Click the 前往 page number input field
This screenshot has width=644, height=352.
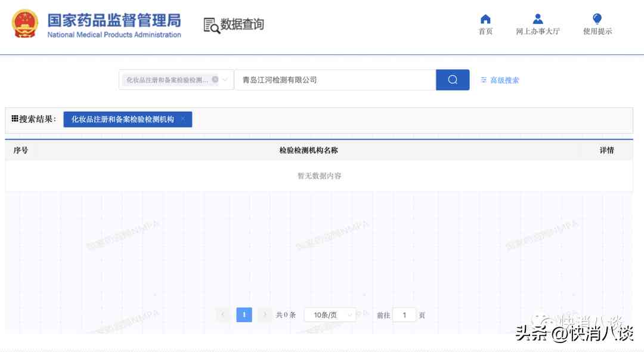tap(404, 314)
